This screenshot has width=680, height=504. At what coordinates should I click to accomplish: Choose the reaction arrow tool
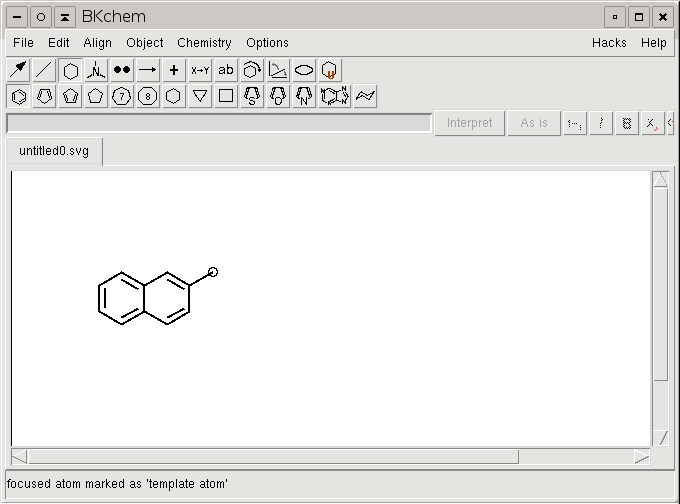point(148,70)
